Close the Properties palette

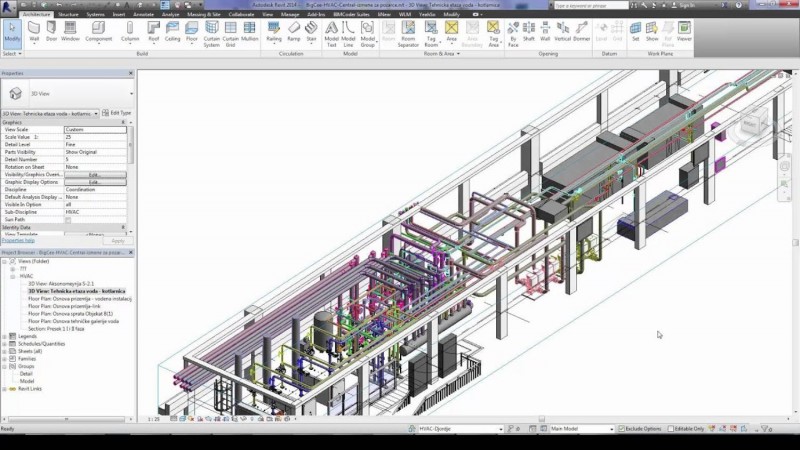[x=131, y=73]
